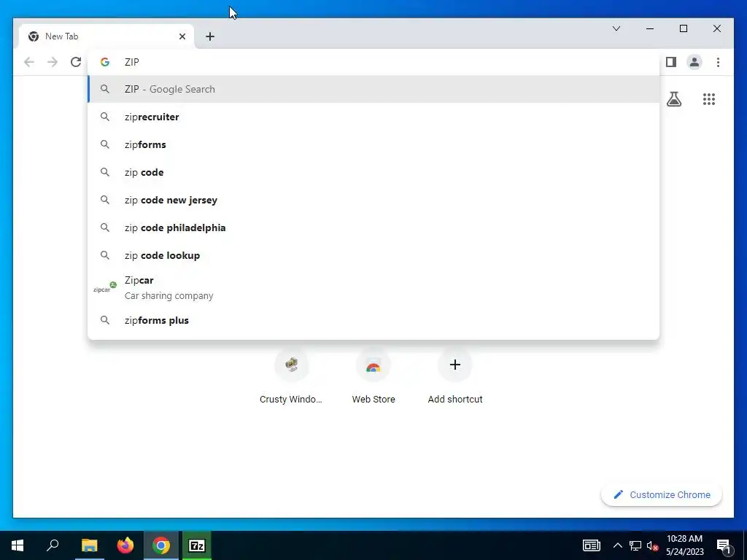The height and width of the screenshot is (560, 747).
Task: Click the network status tray icon
Action: pos(635,545)
